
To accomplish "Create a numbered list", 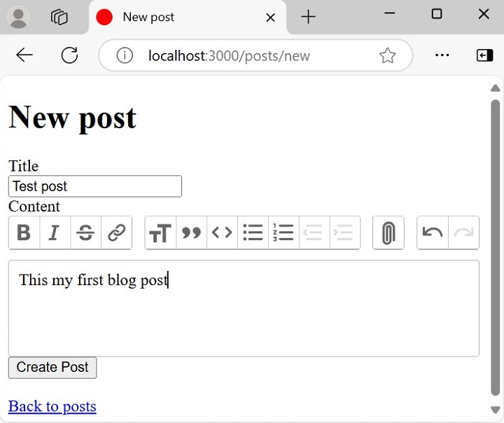I will [283, 233].
